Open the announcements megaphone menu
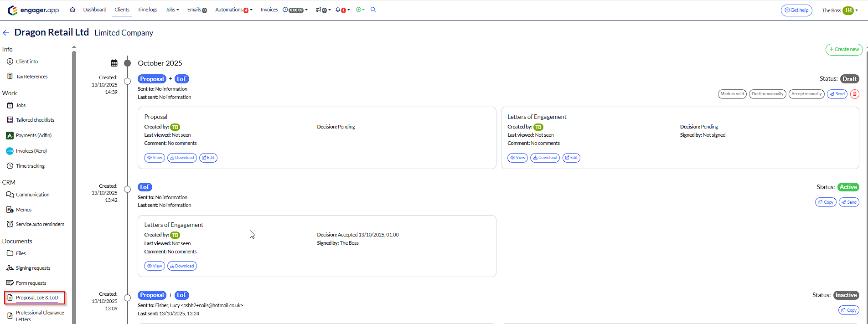 [x=323, y=10]
